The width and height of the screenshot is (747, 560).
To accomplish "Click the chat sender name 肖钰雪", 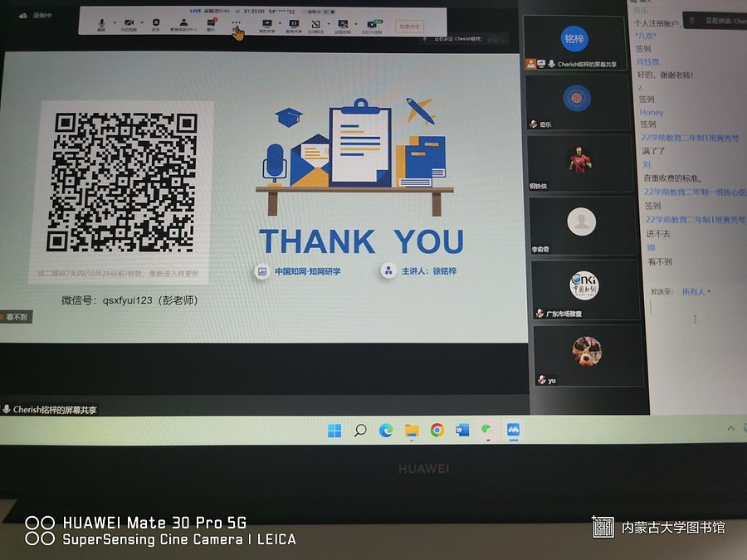I will click(x=648, y=62).
